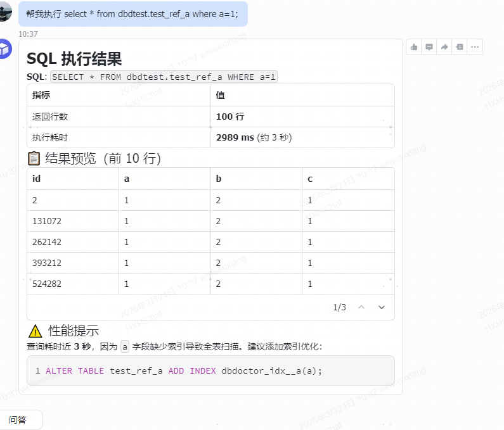This screenshot has width=504, height=430.
Task: Click the inline a field code in the tip
Action: point(125,347)
